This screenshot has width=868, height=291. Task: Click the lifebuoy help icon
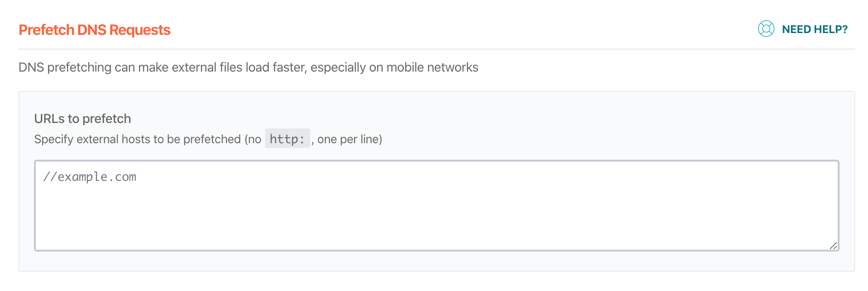coord(766,29)
